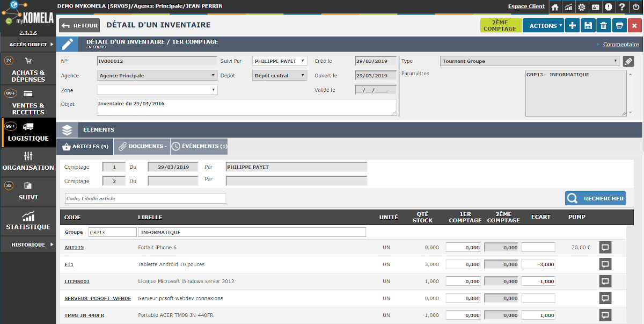Click the layers icon beside Eléments
Viewport: 644px width, 324px height.
(67, 129)
